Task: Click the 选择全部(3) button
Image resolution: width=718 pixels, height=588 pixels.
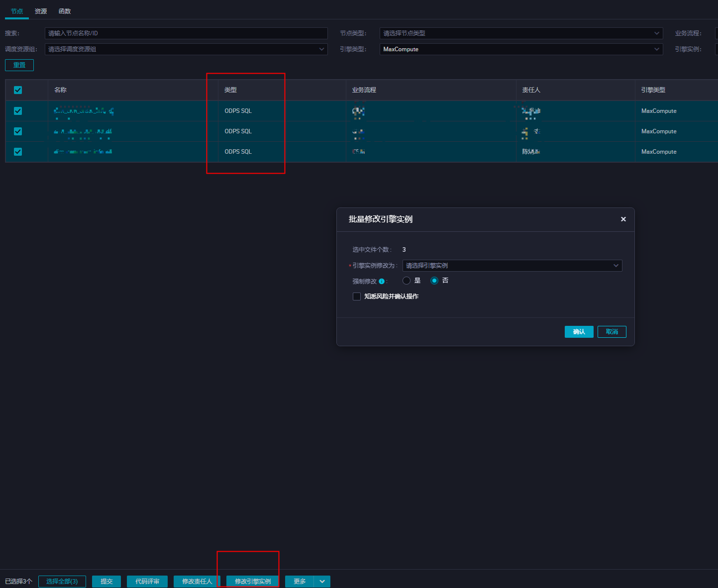Action: click(62, 582)
